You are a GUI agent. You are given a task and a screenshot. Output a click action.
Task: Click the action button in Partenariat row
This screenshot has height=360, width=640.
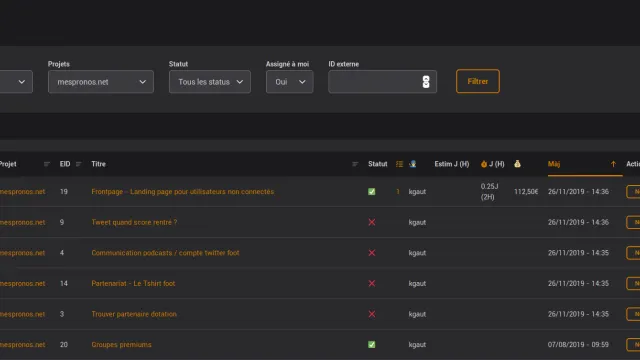click(633, 283)
